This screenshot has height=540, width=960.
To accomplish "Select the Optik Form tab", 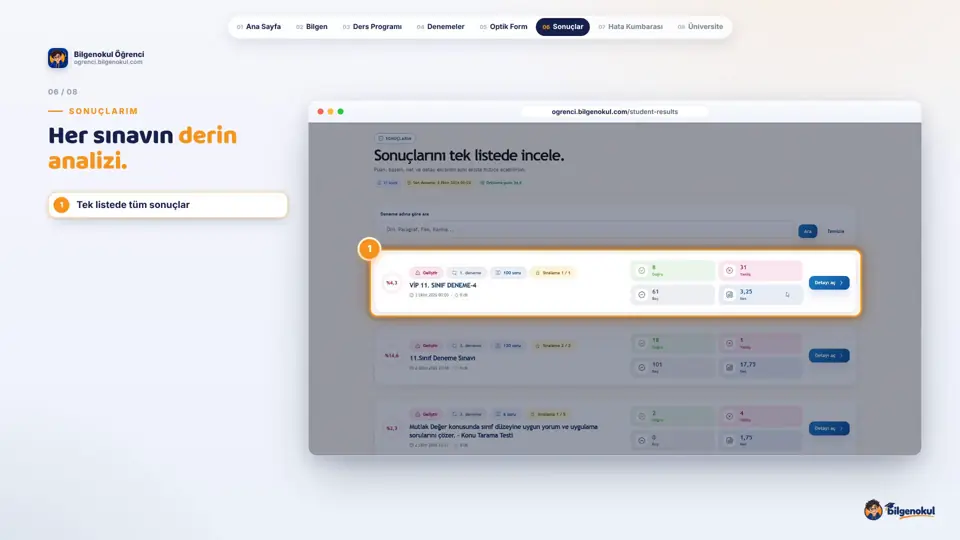I will [x=503, y=27].
